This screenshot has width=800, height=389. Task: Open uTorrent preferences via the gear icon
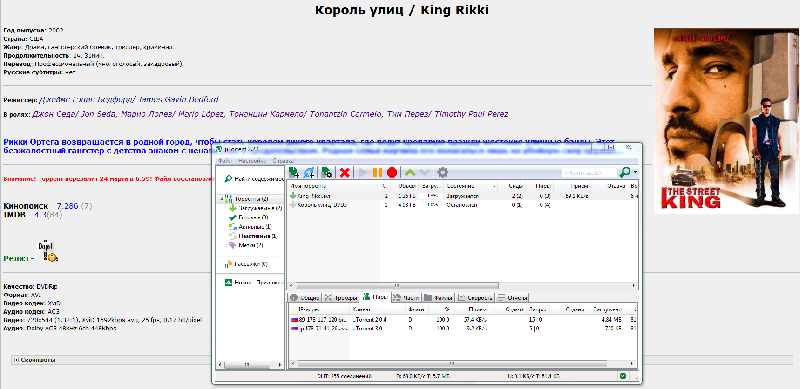click(x=442, y=173)
